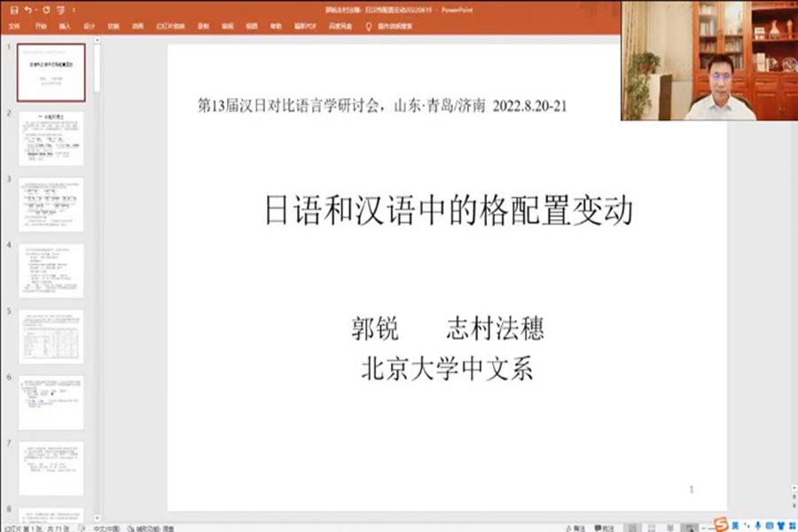Click slide panel scroll-up arrow
Screen dimensions: 798x532
(97, 40)
